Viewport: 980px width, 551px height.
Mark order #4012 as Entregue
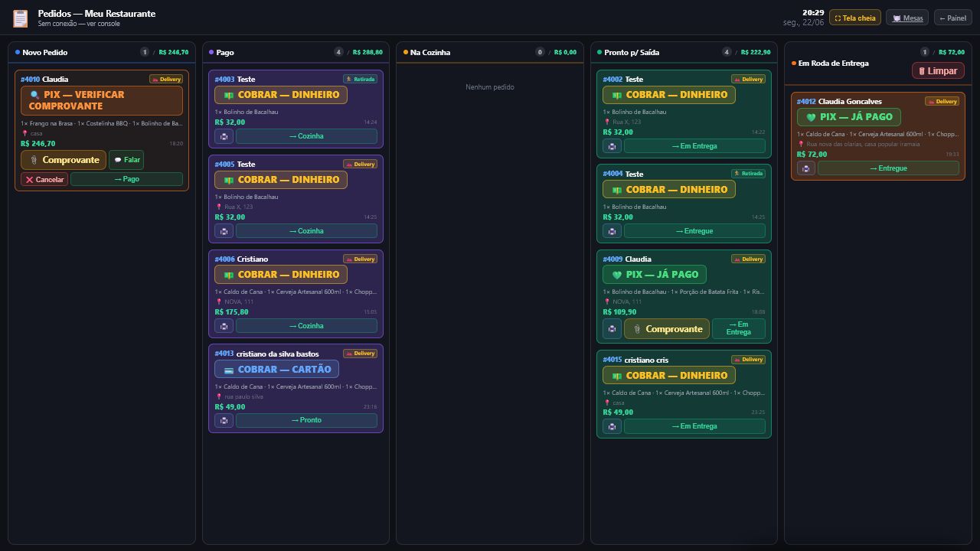(x=888, y=168)
